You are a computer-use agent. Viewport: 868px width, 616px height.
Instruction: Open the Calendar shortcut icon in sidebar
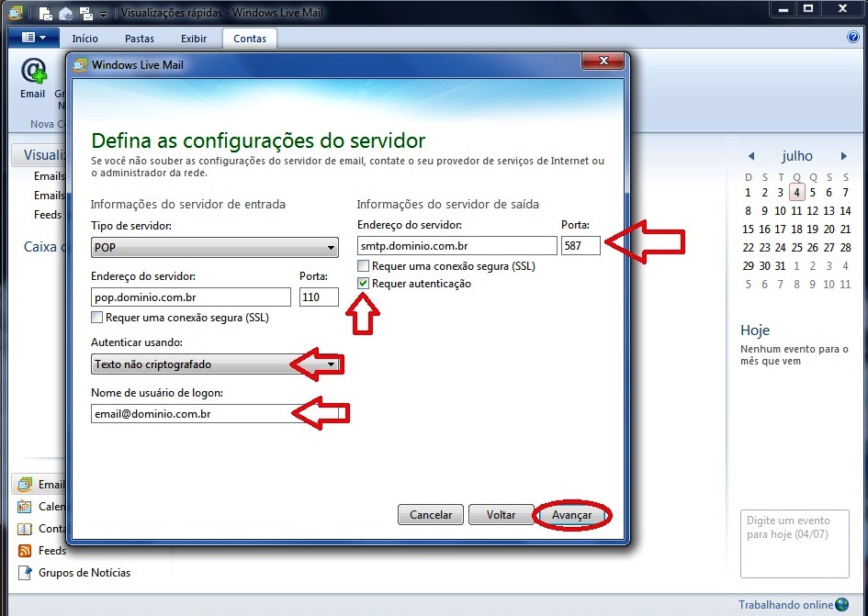tap(25, 507)
